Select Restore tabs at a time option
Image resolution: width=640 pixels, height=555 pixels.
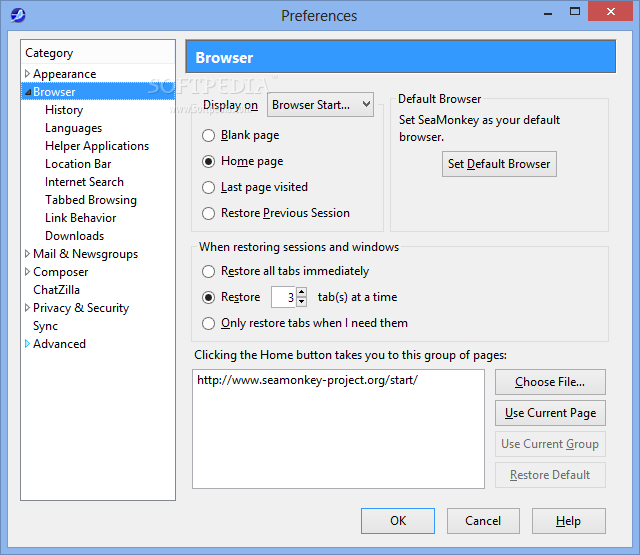pos(208,297)
